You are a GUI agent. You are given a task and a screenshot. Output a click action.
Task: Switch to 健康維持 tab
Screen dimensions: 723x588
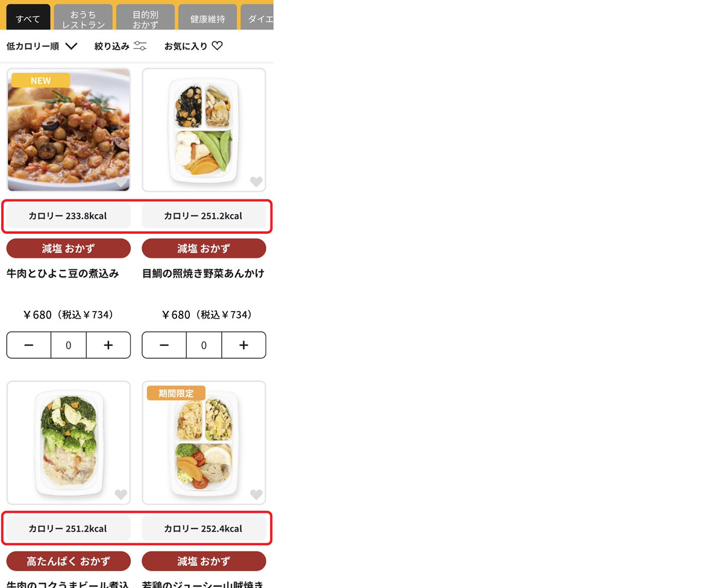pyautogui.click(x=207, y=17)
